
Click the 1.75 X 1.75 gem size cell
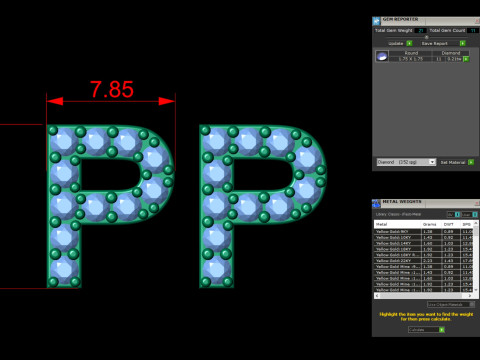[x=411, y=59]
